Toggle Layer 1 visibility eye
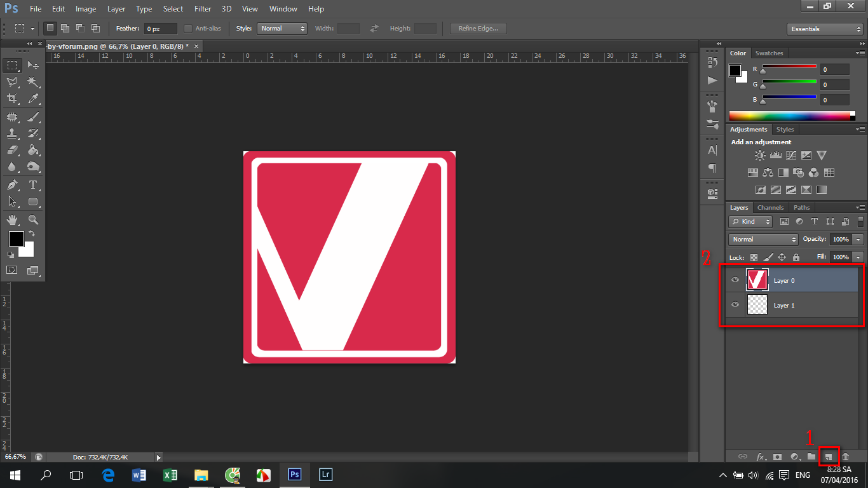Screen dimensions: 868x488 (x=735, y=305)
